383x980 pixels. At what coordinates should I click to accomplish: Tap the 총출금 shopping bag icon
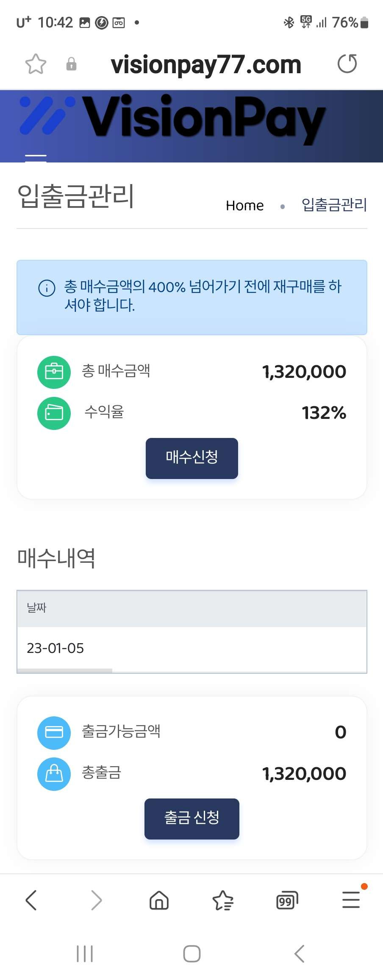(54, 774)
